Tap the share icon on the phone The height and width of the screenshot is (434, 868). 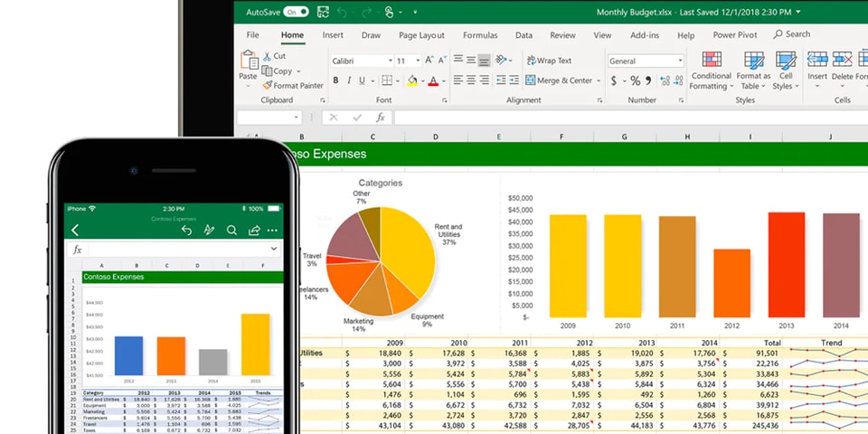[254, 231]
